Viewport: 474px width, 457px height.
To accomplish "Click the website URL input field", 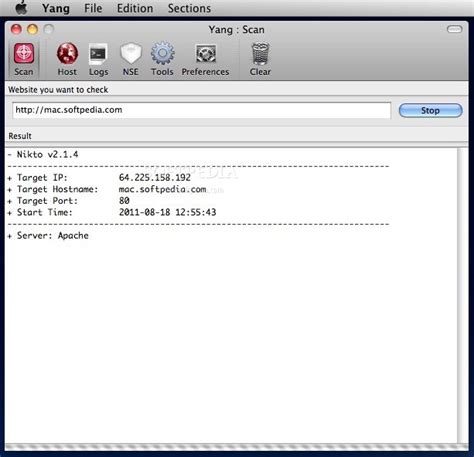I will tap(202, 110).
